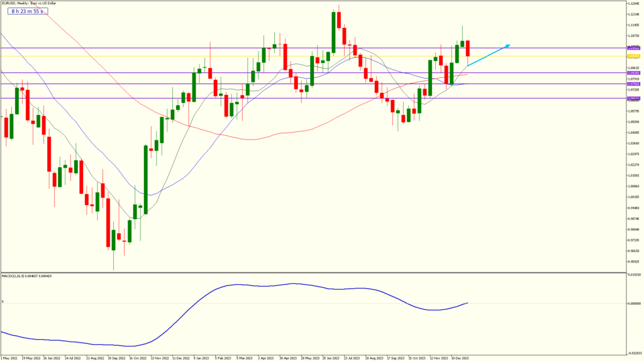Click the topmost purple price level tag
This screenshot has height=362, width=644.
pos(633,48)
